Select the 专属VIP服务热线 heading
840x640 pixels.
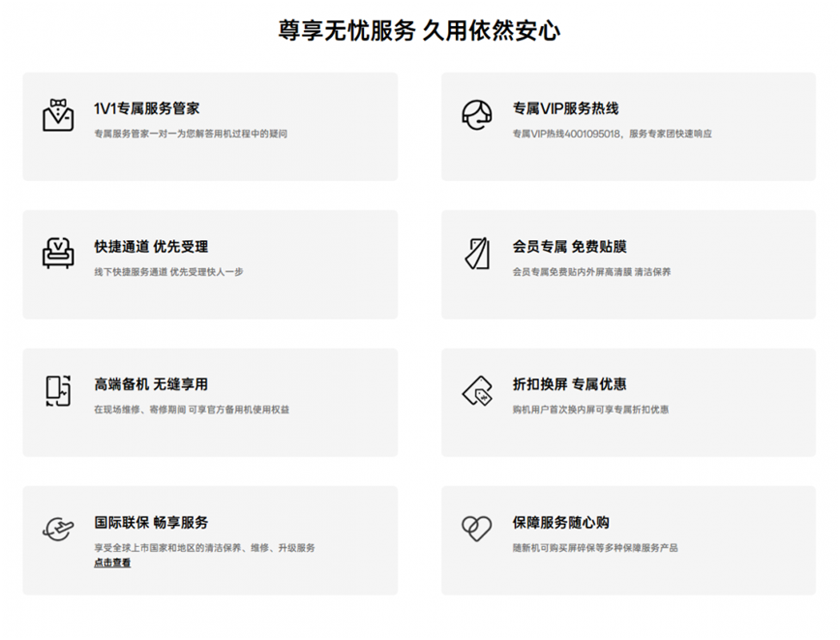[566, 108]
